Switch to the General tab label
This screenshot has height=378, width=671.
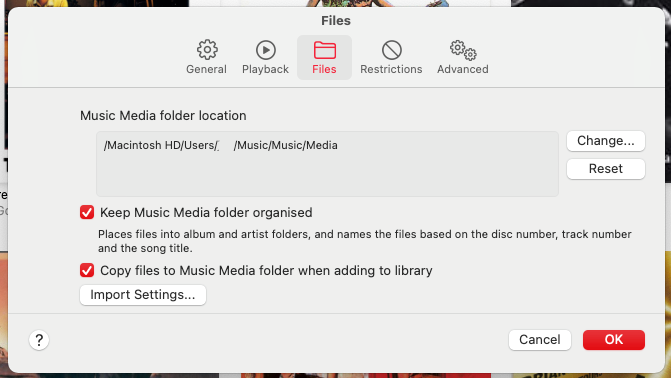point(206,69)
